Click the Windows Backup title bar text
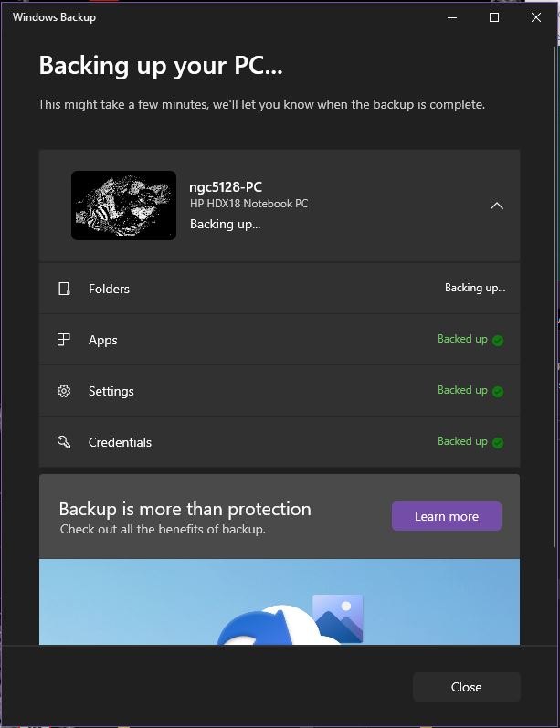 tap(54, 17)
